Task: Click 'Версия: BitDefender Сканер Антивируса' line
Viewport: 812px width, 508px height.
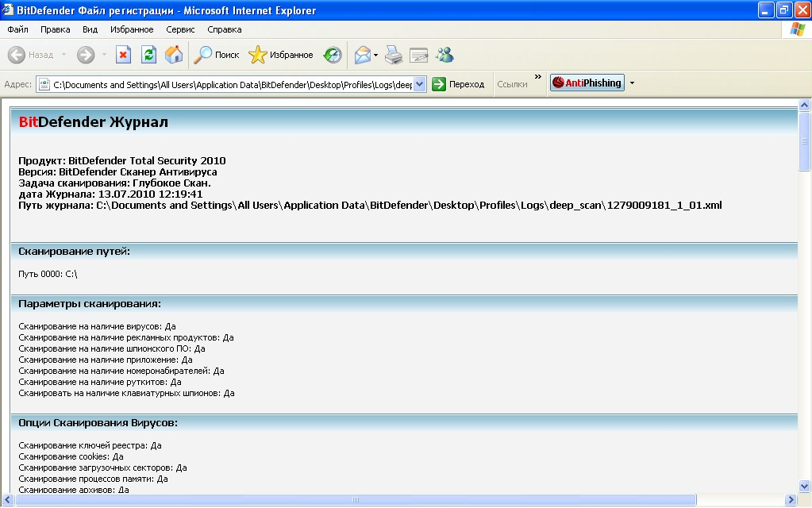Action: coord(117,172)
